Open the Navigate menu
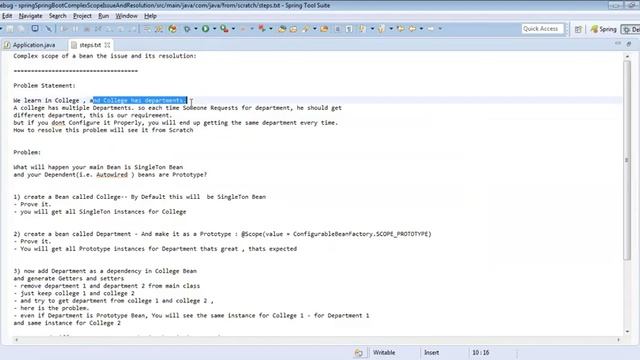The image size is (640, 360). click(x=30, y=16)
